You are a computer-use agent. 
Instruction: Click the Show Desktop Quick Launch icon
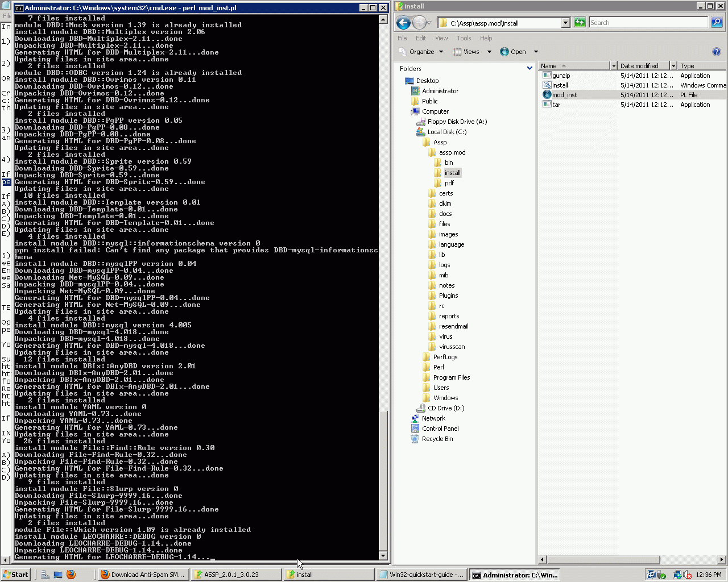58,575
